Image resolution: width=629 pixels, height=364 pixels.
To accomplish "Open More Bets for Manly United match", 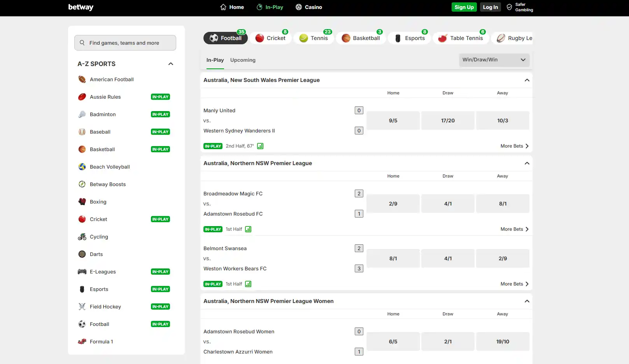I will coord(515,146).
